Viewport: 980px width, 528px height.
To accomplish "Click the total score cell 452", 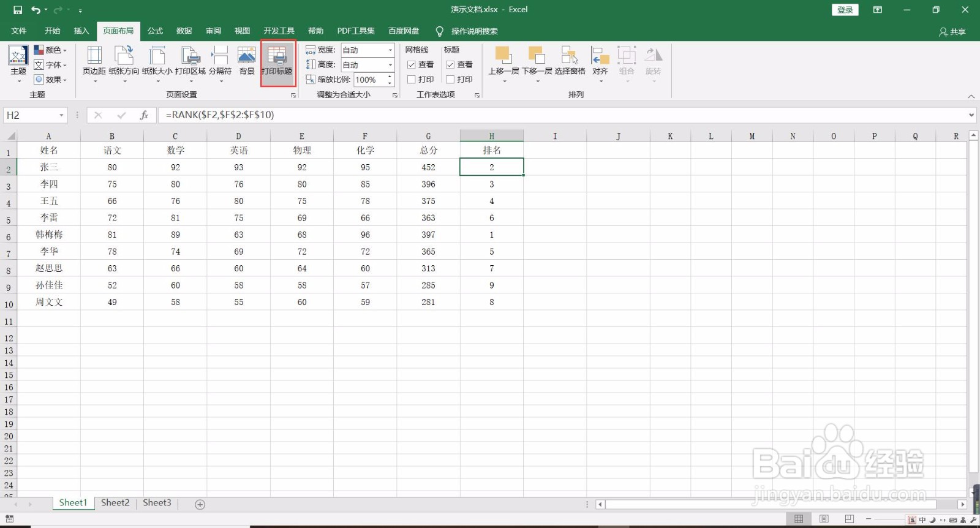I will [428, 167].
